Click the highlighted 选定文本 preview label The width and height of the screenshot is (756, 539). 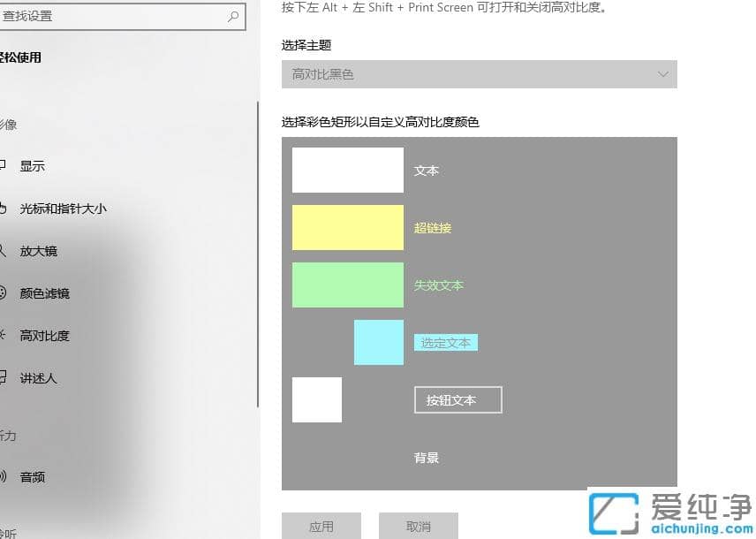coord(445,342)
